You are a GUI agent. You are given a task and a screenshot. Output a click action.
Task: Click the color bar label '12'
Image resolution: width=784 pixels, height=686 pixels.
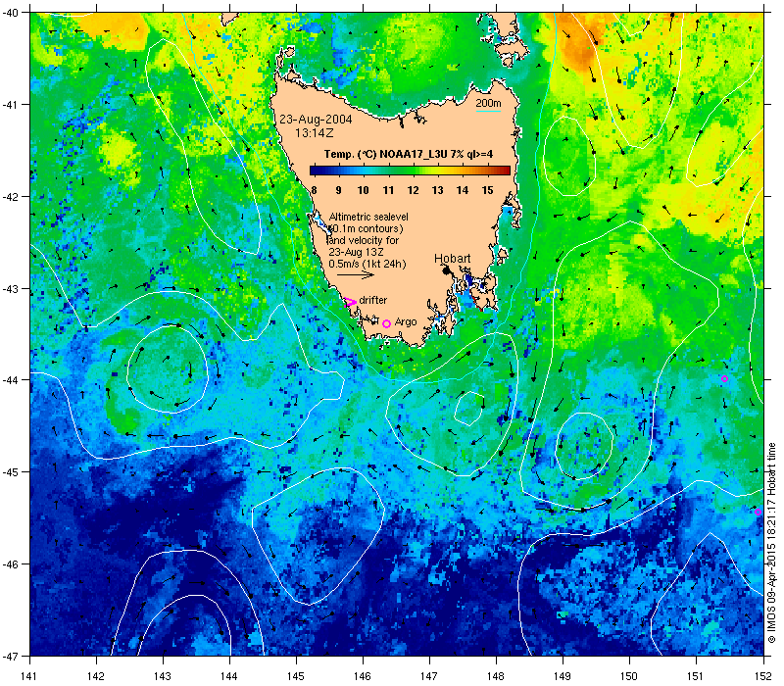coord(413,190)
